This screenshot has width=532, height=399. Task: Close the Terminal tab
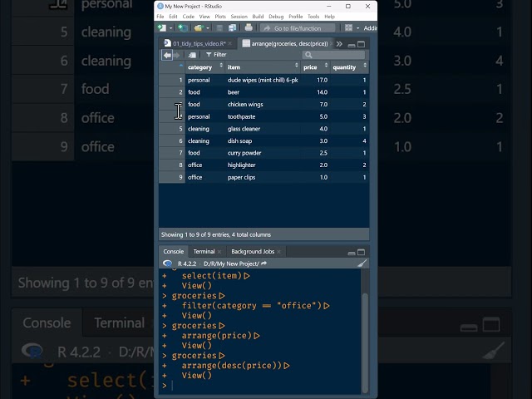(219, 252)
